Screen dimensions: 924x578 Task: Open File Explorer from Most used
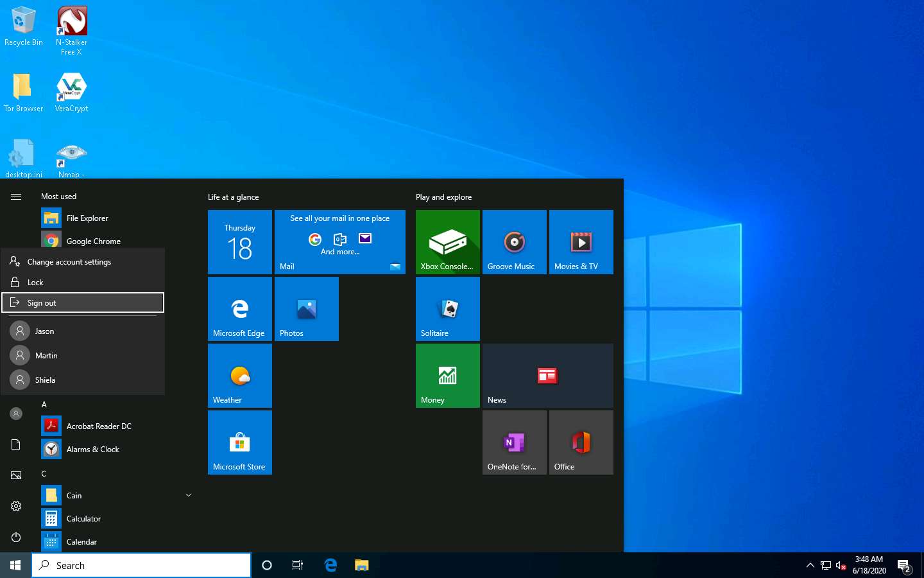coord(116,218)
